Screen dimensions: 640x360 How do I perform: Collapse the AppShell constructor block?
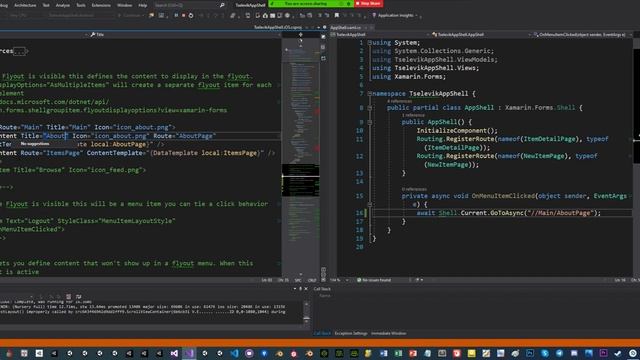[369, 122]
